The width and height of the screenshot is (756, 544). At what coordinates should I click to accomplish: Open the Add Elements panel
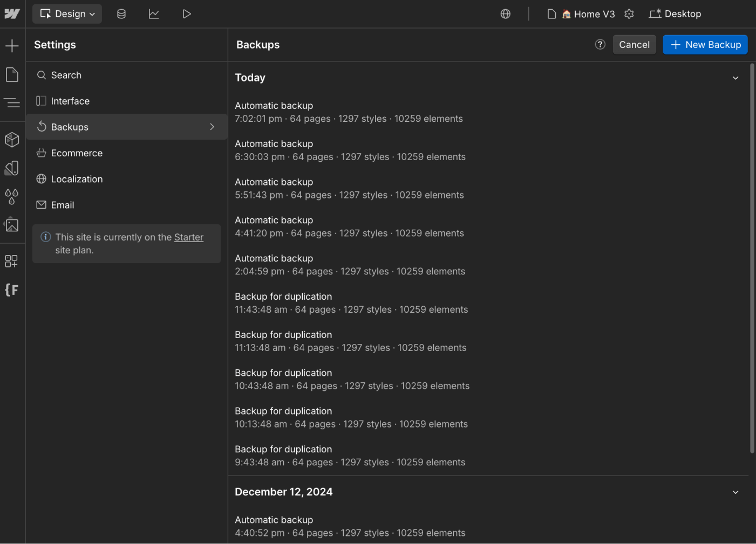12,45
